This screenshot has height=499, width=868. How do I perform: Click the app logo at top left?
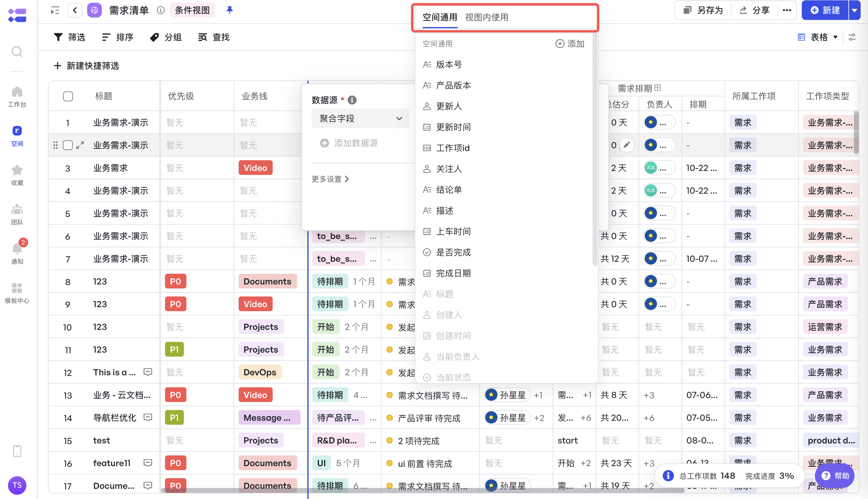(x=17, y=15)
